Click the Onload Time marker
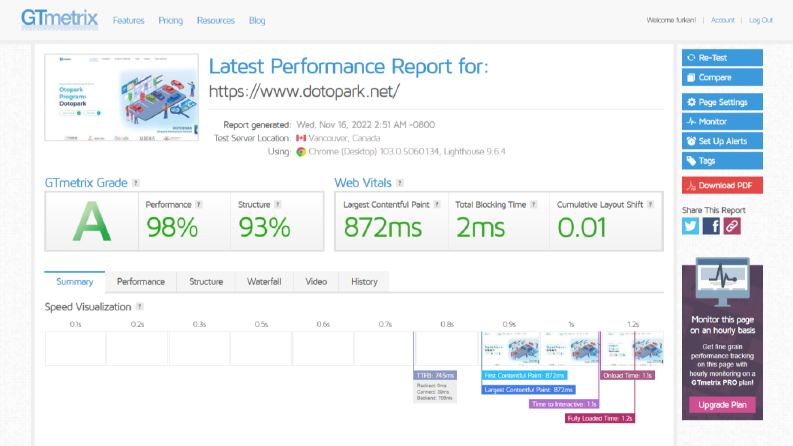793x446 pixels. (x=627, y=375)
